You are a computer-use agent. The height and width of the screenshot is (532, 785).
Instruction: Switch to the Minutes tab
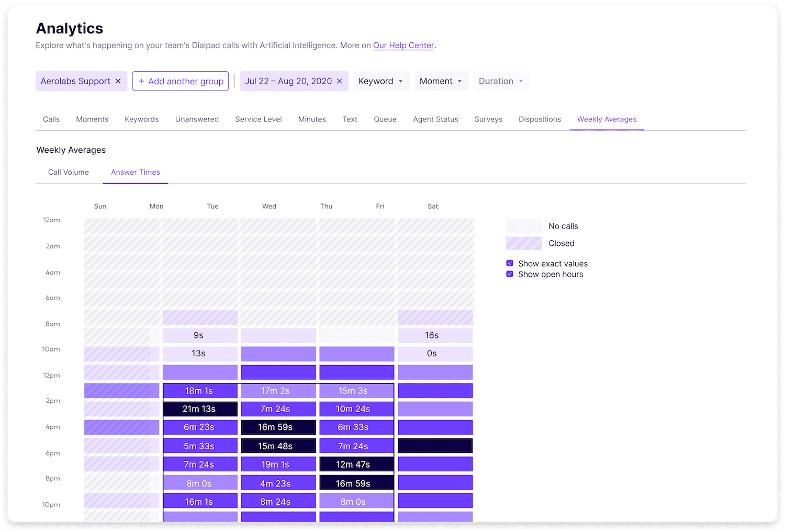[312, 119]
